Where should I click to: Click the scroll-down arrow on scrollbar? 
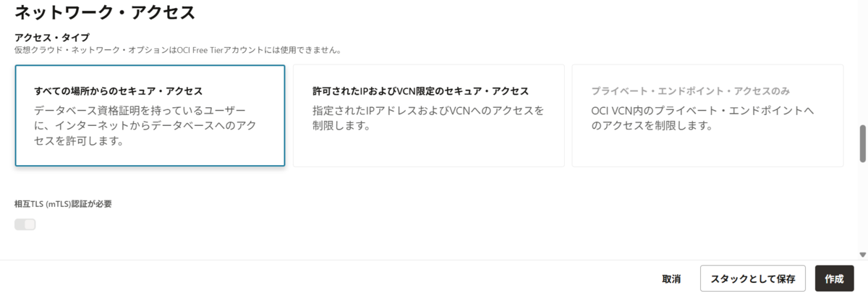tap(862, 254)
